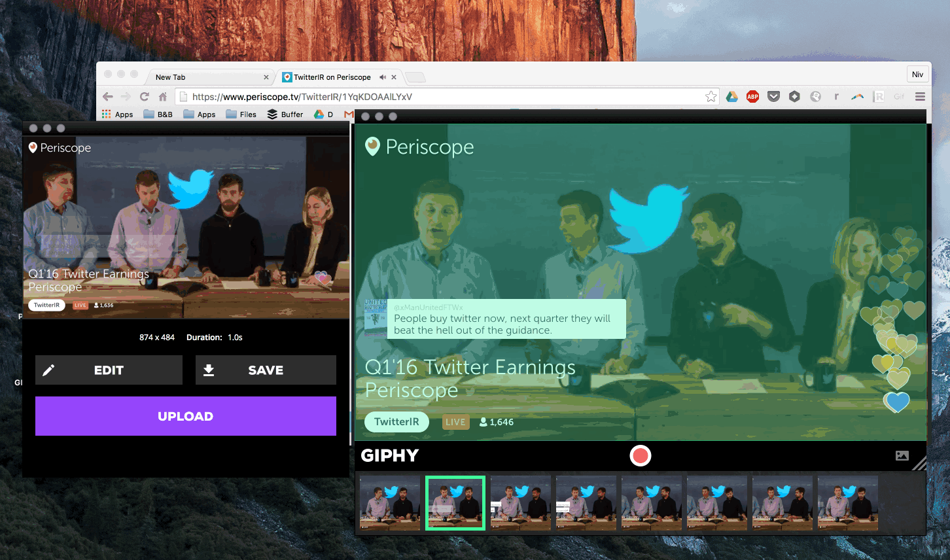The height and width of the screenshot is (560, 950).
Task: Open the Buffer bookmark
Action: 285,114
